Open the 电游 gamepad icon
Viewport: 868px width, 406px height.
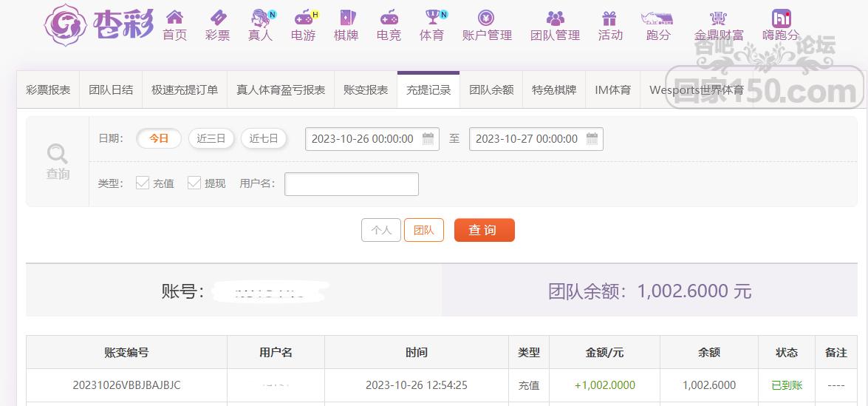point(304,18)
